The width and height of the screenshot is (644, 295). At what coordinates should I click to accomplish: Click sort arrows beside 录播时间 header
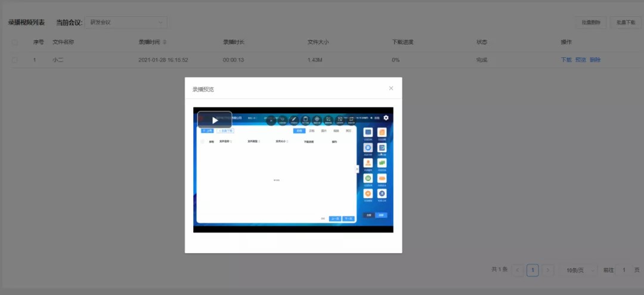click(x=165, y=42)
